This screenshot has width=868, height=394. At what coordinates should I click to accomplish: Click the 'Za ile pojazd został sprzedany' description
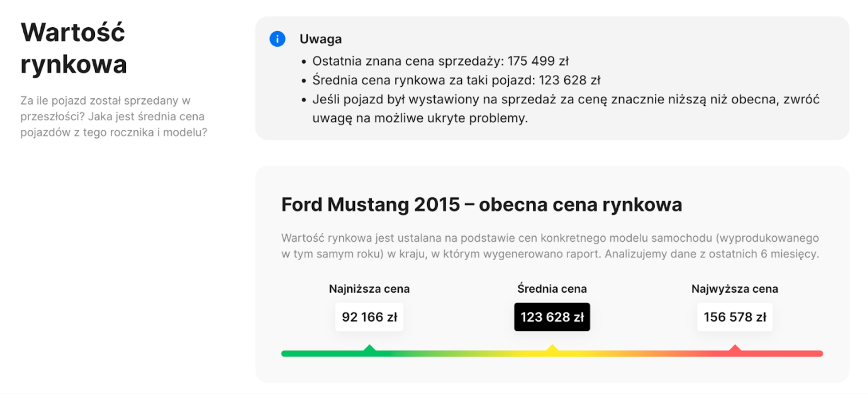[113, 116]
